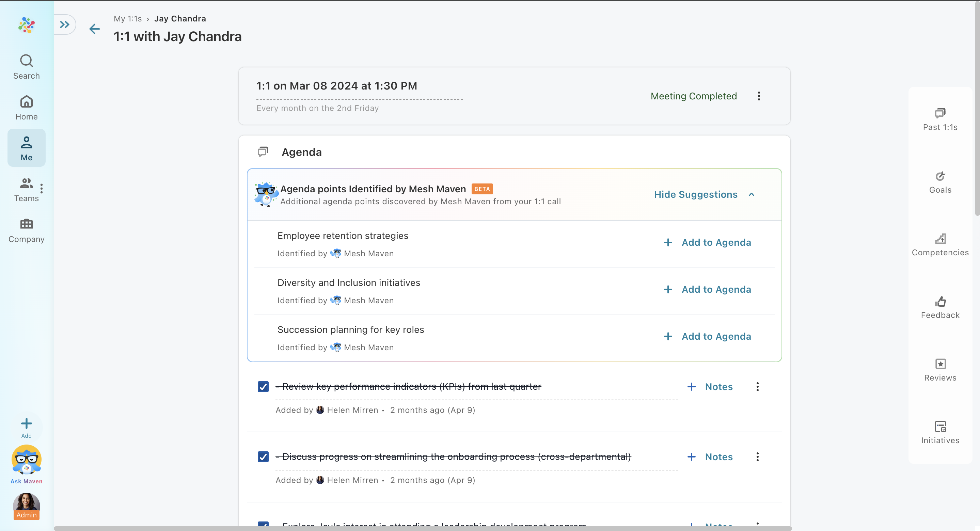Uncheck the completed KPIs agenda item

[x=263, y=386]
